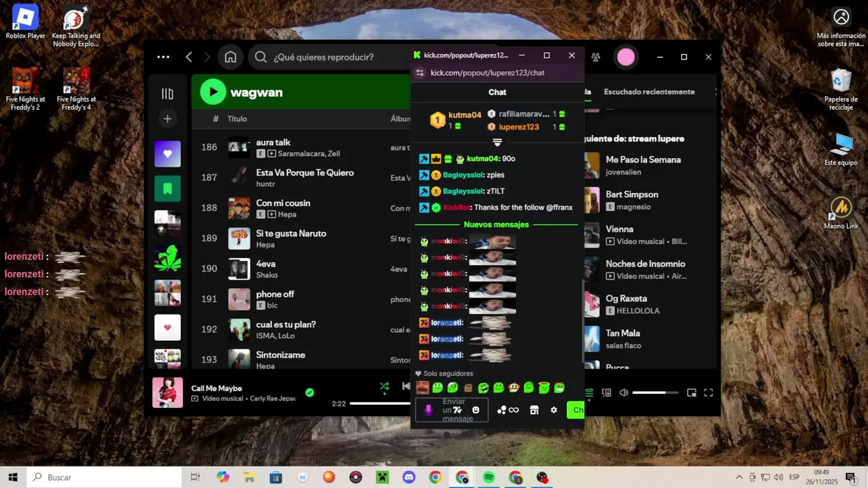Open queue item 'Vienna'
The image size is (868, 488).
(x=619, y=229)
